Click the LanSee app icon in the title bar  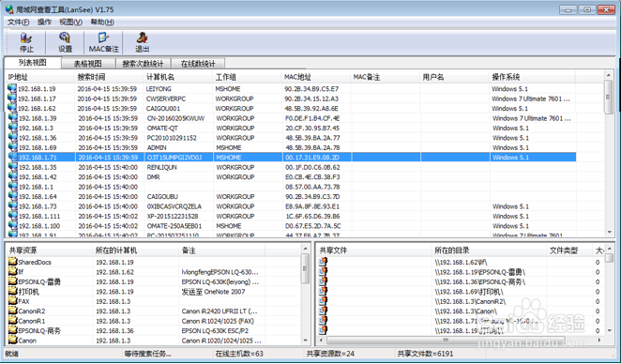tap(9, 8)
